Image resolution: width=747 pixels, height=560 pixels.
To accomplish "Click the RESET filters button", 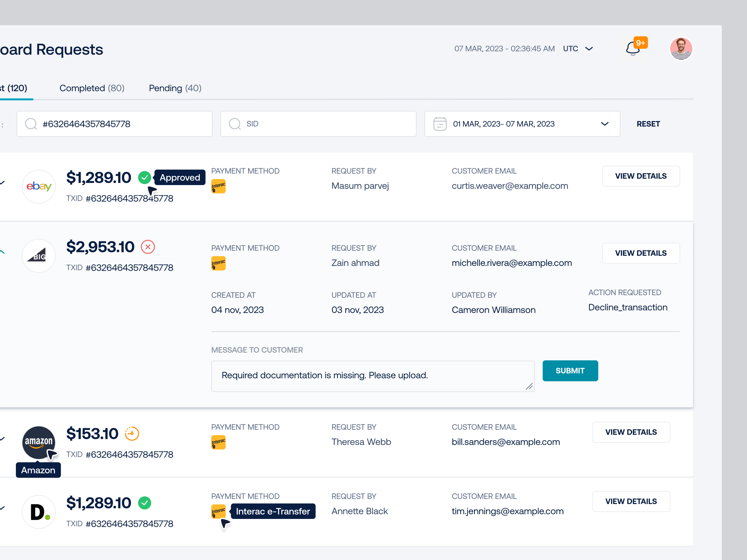I will click(x=648, y=124).
